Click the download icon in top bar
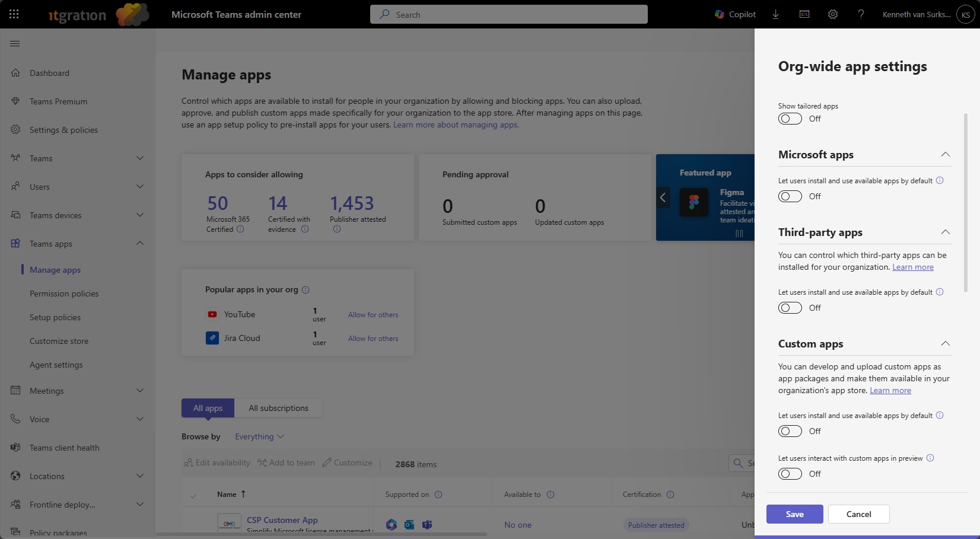 click(x=775, y=14)
